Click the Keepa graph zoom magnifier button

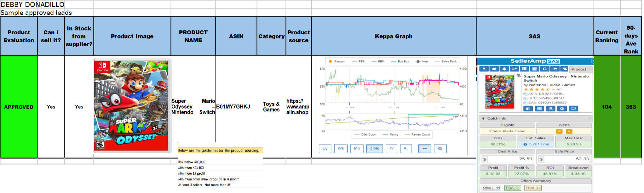440,149
